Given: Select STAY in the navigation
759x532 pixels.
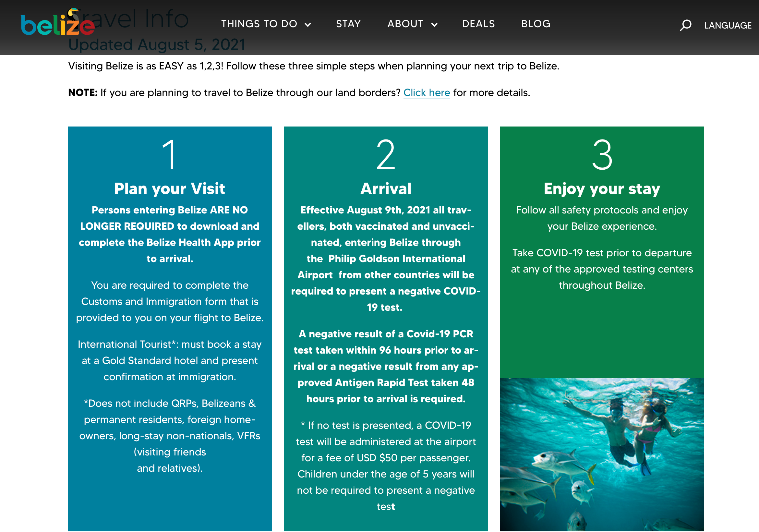Looking at the screenshot, I should pyautogui.click(x=348, y=23).
